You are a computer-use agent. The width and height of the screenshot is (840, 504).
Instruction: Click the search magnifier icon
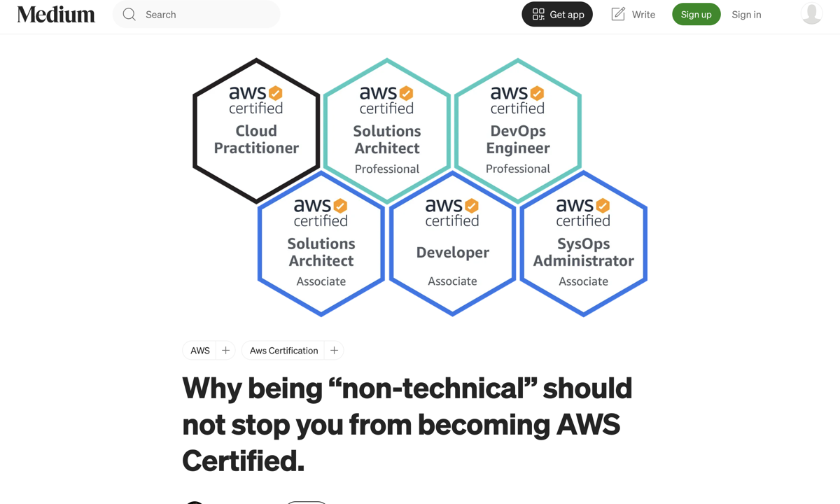click(x=129, y=14)
